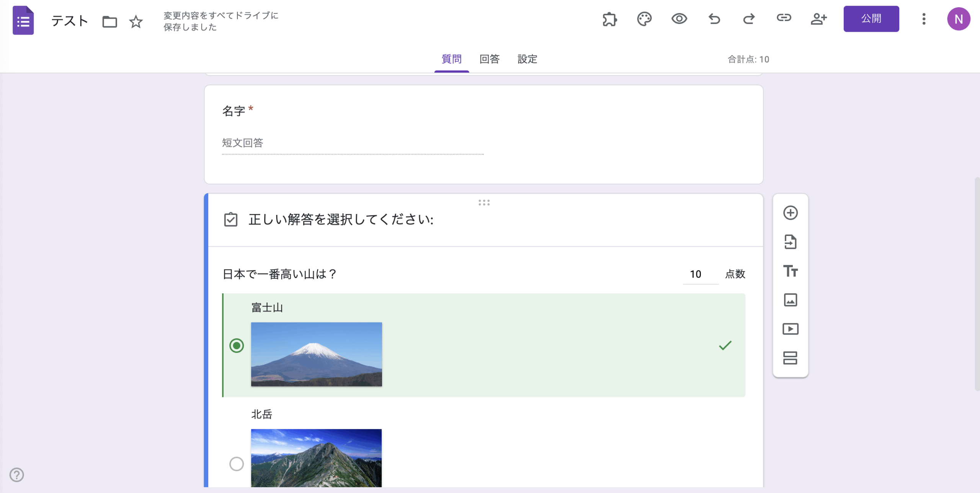Screen dimensions: 980x493
Task: Copy the form link icon
Action: [784, 19]
